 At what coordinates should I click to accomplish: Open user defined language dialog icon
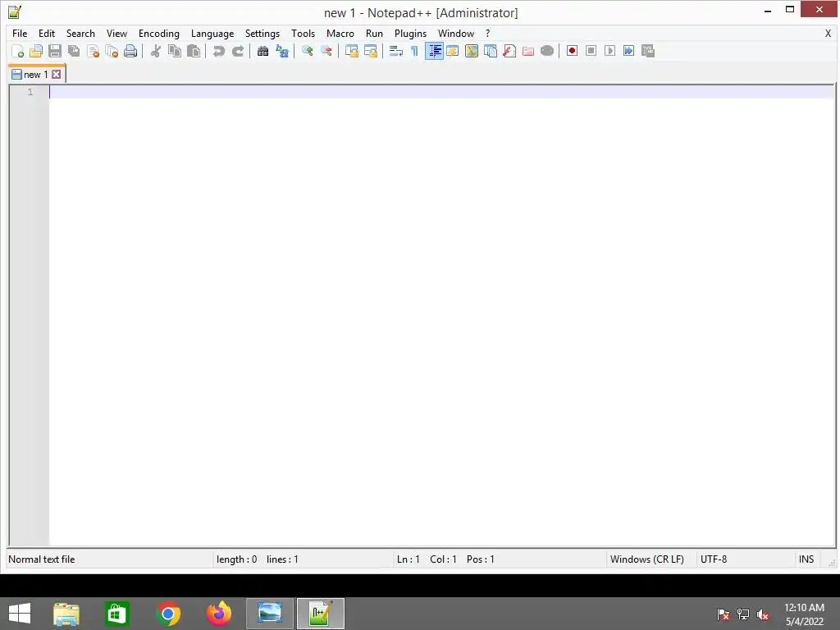tap(453, 51)
